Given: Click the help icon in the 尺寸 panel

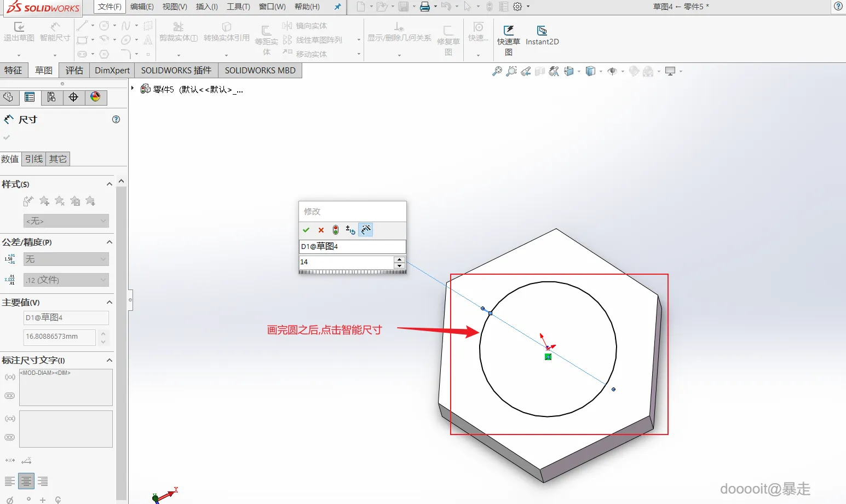Looking at the screenshot, I should coord(116,119).
